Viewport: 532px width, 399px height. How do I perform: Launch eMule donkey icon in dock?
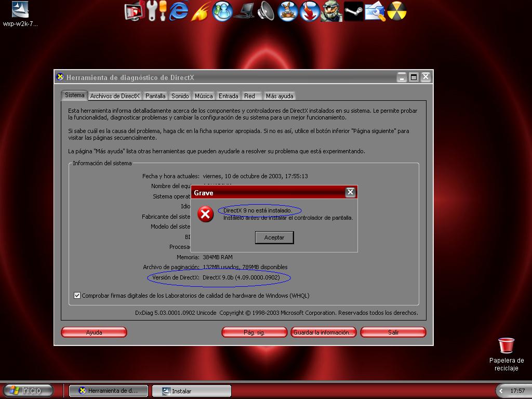click(287, 11)
